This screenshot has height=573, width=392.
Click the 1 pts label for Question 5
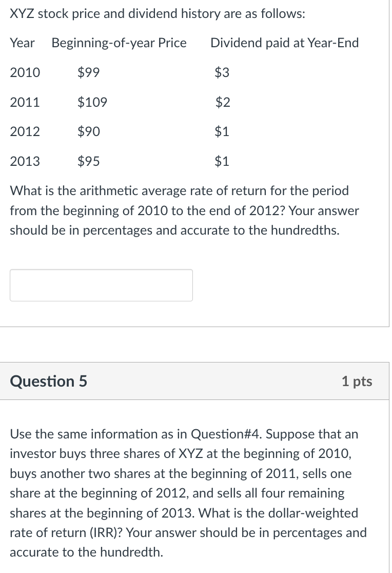(357, 381)
